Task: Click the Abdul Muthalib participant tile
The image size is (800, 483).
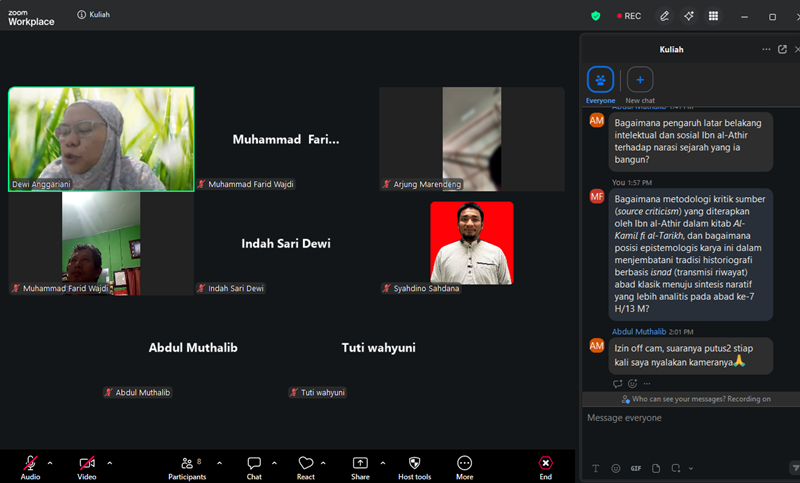Action: click(193, 348)
